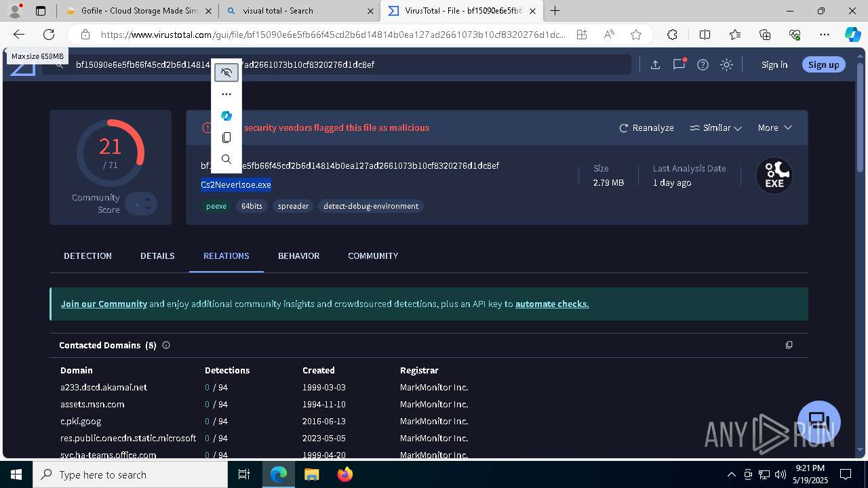The height and width of the screenshot is (488, 868).
Task: Click the VirusTotal logo
Action: coord(22,68)
